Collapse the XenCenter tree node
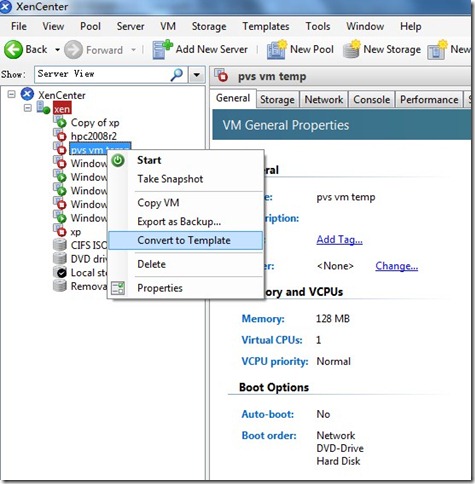475x484 pixels. [x=11, y=94]
